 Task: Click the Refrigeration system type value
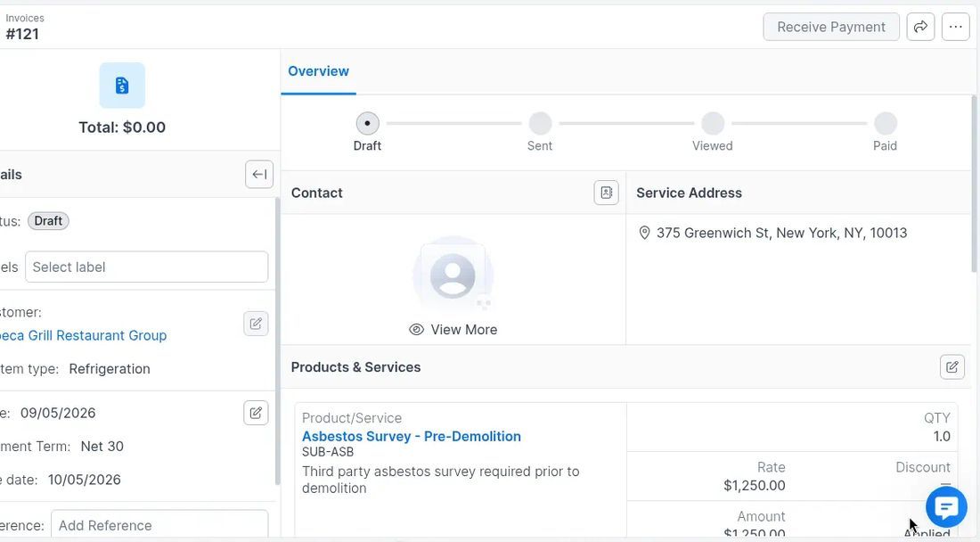110,369
